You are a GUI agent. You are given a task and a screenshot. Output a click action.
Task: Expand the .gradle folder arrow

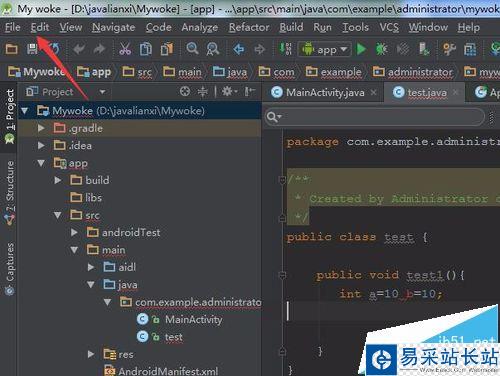point(41,128)
